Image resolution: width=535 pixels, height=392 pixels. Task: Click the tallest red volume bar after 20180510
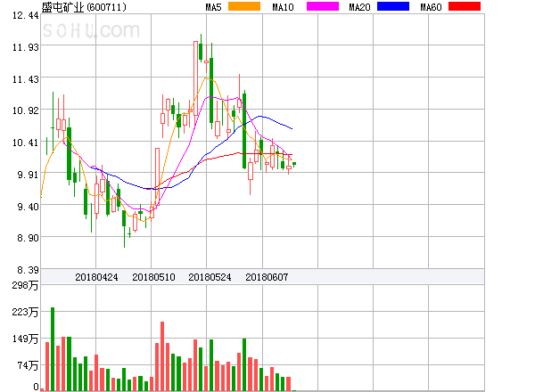pyautogui.click(x=162, y=356)
